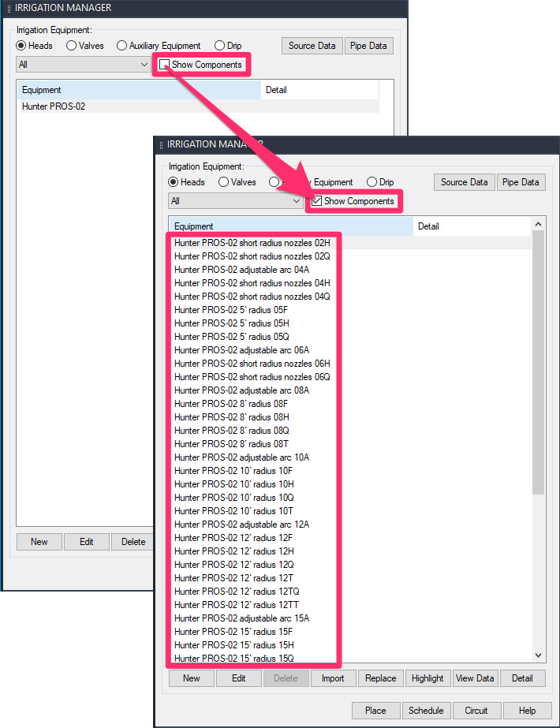The width and height of the screenshot is (560, 728).
Task: Select Valves radio in front Irrigation Manager window
Action: pos(223,182)
